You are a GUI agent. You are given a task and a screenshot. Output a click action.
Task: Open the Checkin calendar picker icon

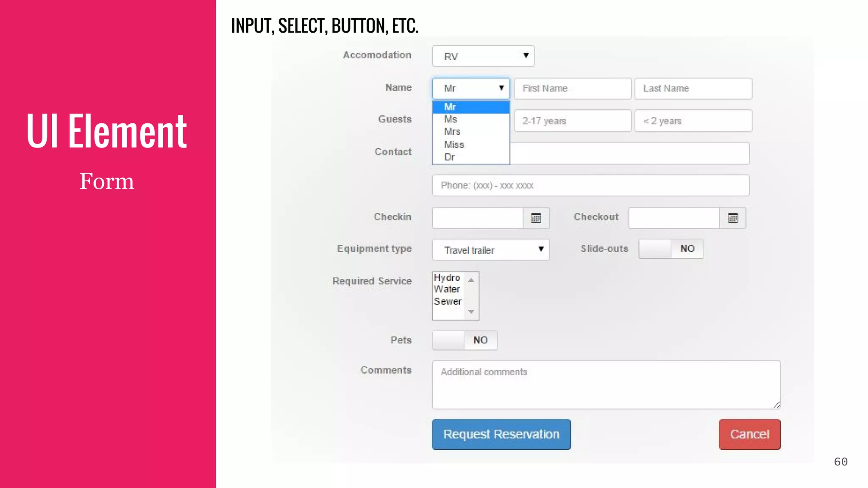coord(536,218)
